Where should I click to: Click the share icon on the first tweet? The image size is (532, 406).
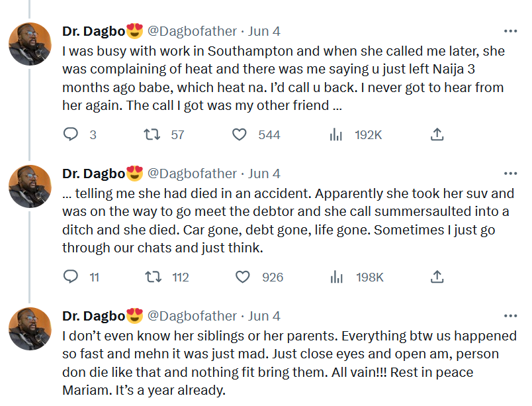coord(437,134)
